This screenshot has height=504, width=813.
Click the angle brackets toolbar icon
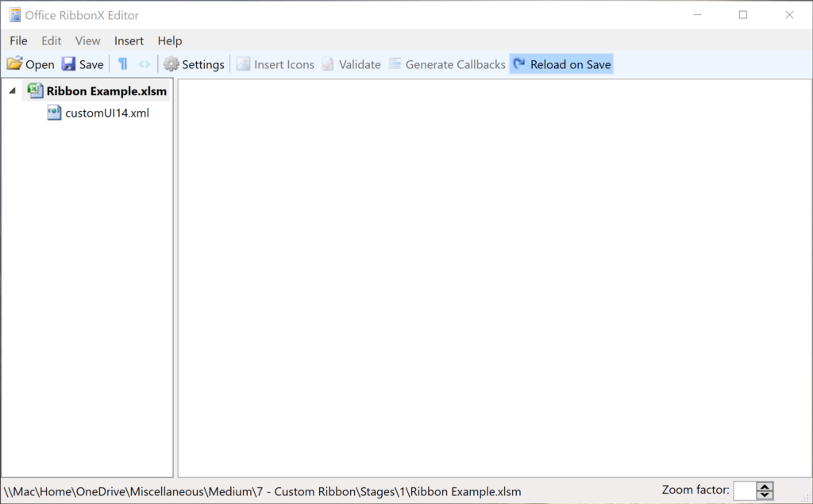(144, 64)
